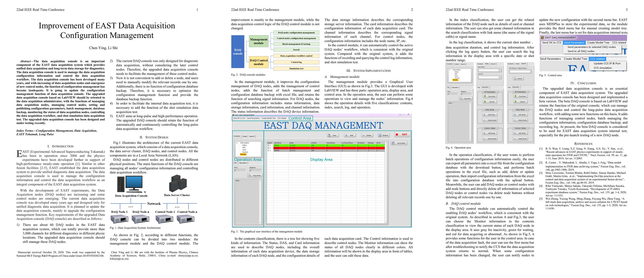Click the Delete button with minus icon

point(367,135)
